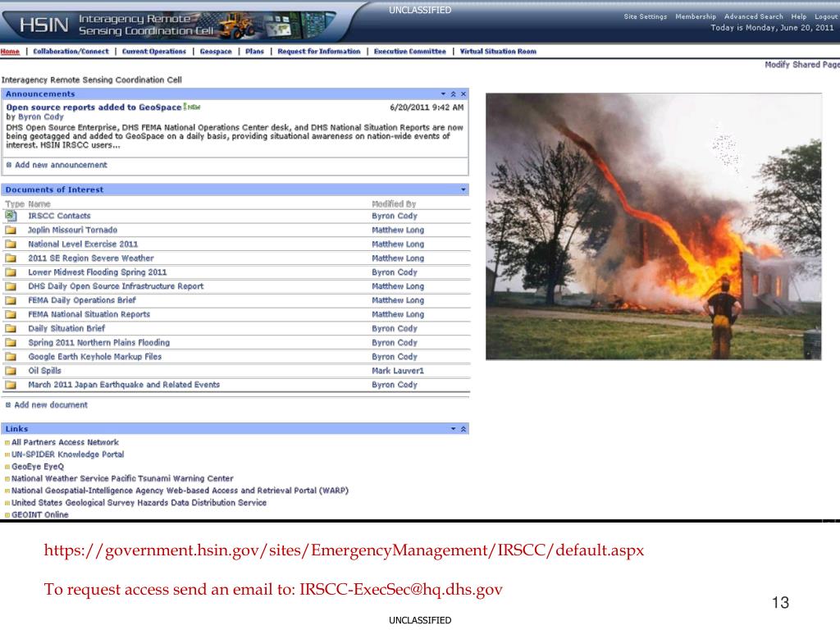Image resolution: width=840 pixels, height=630 pixels.
Task: Collapse the Links panel with the double chevron
Action: 463,429
